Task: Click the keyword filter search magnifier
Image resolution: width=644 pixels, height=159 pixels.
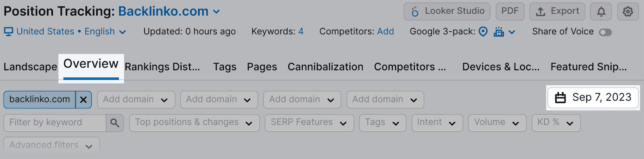Action: [115, 123]
